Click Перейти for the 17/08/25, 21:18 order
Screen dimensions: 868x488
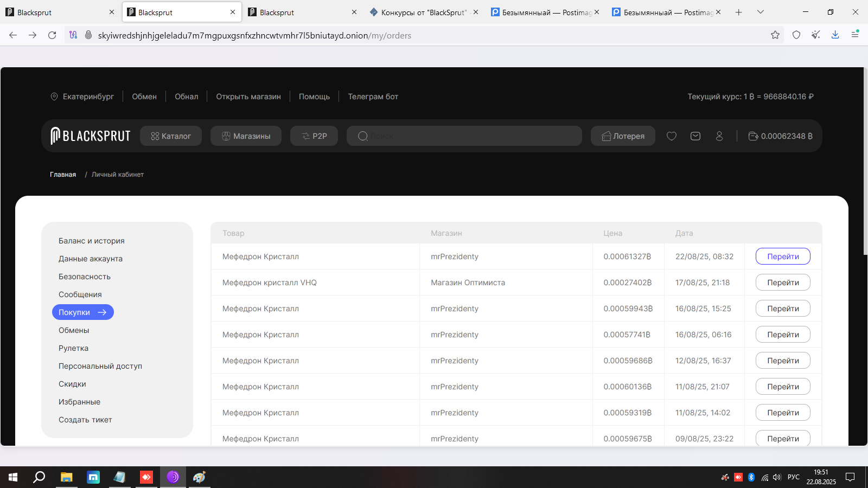(783, 282)
